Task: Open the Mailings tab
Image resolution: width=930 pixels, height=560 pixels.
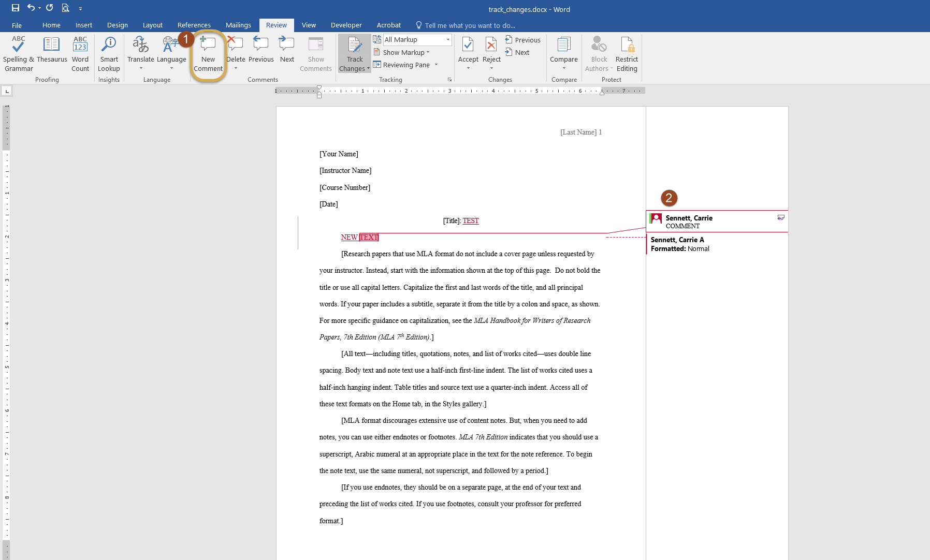Action: 238,25
